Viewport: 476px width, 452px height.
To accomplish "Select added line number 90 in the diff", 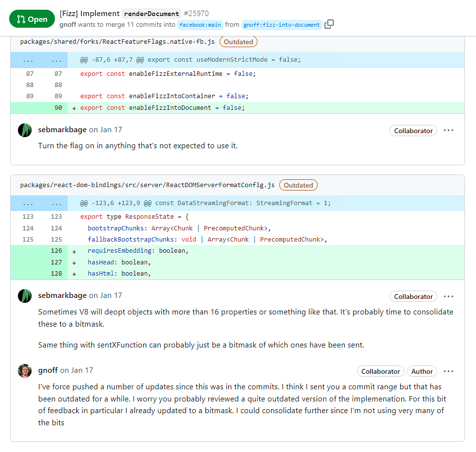I will 58,108.
